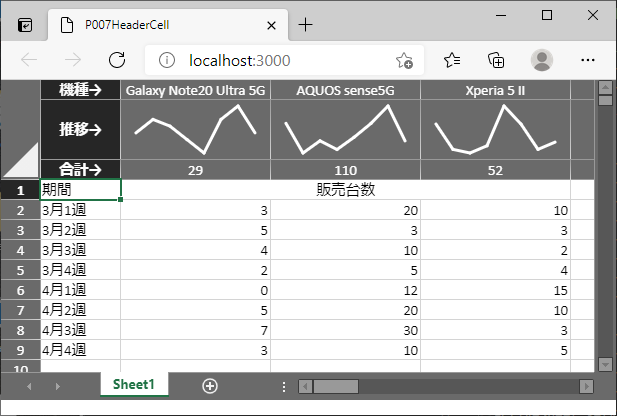This screenshot has width=617, height=416.
Task: Add a new sheet with plus icon
Action: (210, 386)
